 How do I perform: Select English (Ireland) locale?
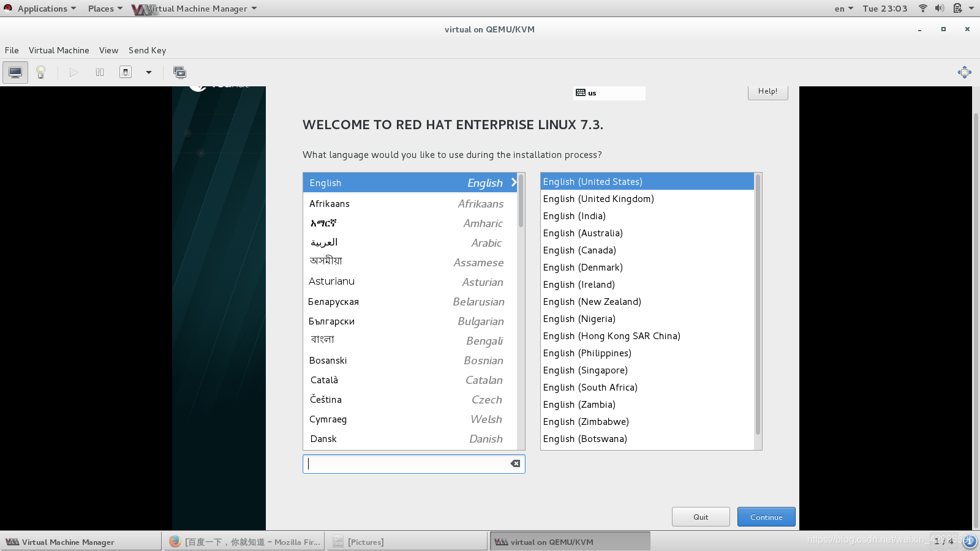647,284
